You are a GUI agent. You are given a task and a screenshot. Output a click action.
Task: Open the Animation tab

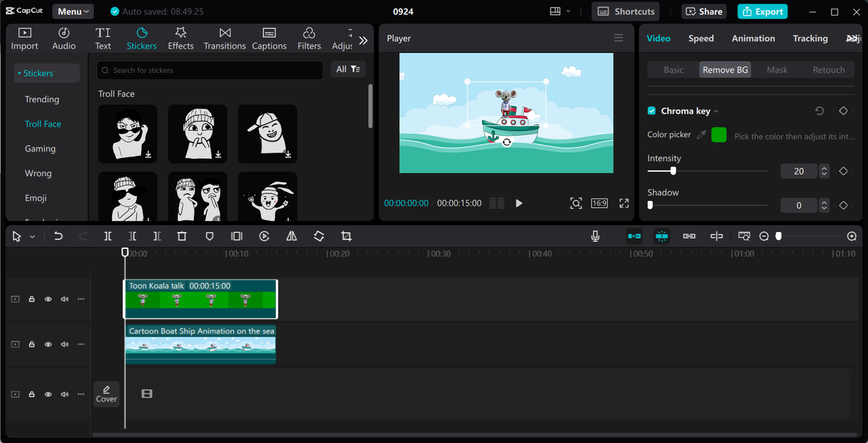point(753,38)
